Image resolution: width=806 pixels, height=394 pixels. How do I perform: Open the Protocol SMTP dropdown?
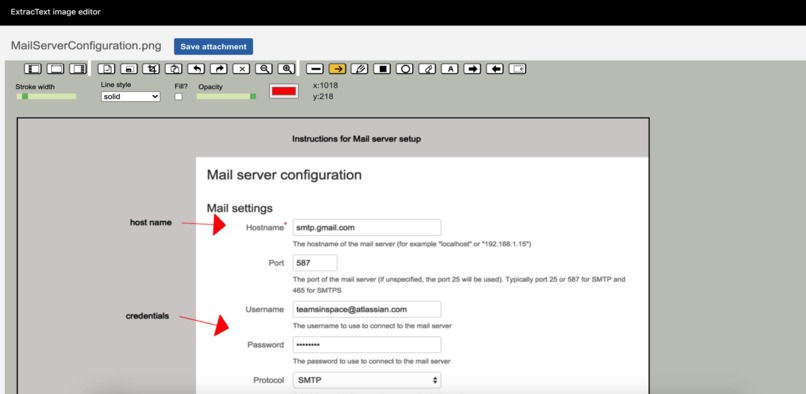click(367, 381)
